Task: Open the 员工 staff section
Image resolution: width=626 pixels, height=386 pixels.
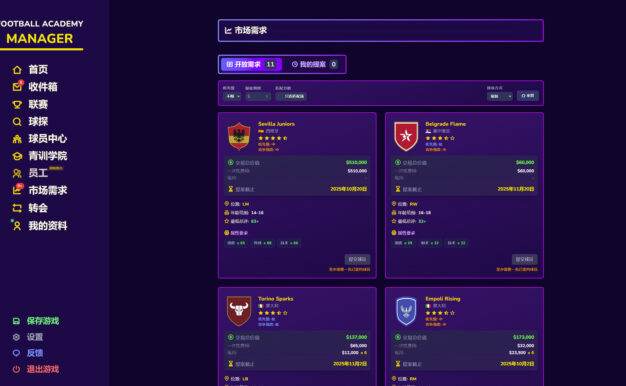Action: [30, 173]
